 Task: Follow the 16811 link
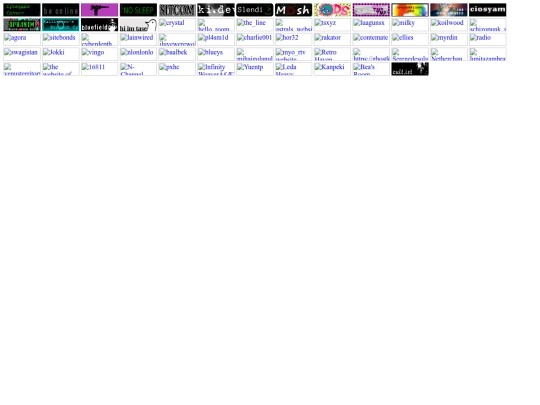pos(100,69)
